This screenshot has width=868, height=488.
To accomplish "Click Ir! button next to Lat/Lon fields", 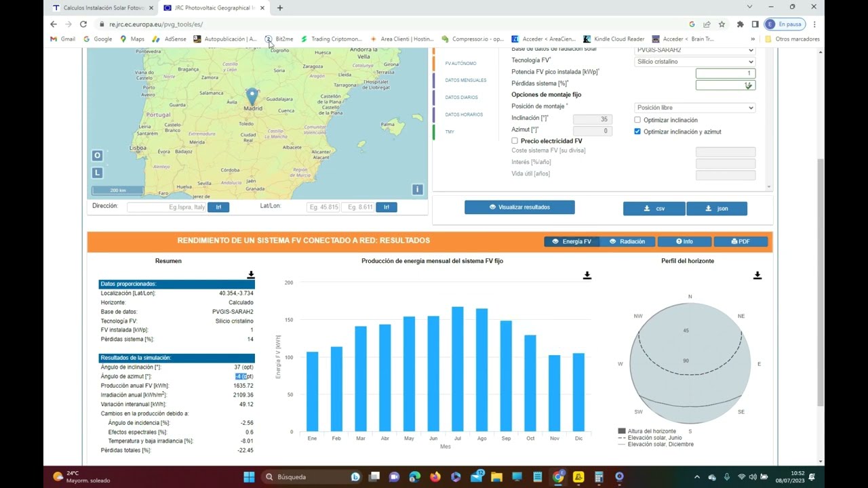I will click(387, 207).
